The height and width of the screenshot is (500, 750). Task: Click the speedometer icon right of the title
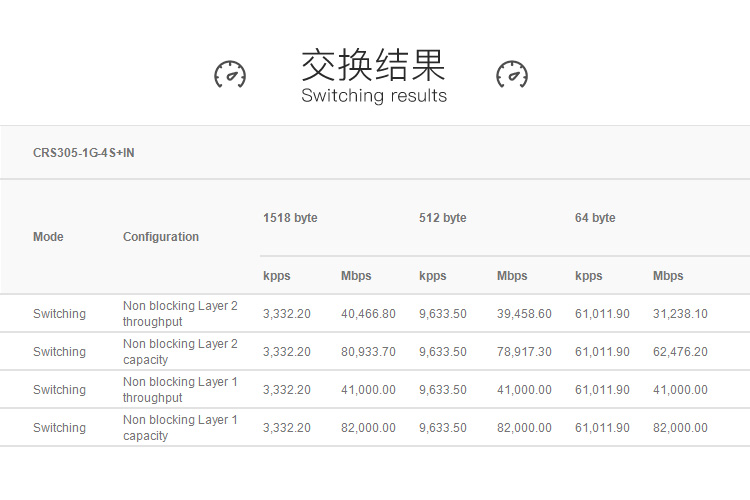(x=512, y=74)
